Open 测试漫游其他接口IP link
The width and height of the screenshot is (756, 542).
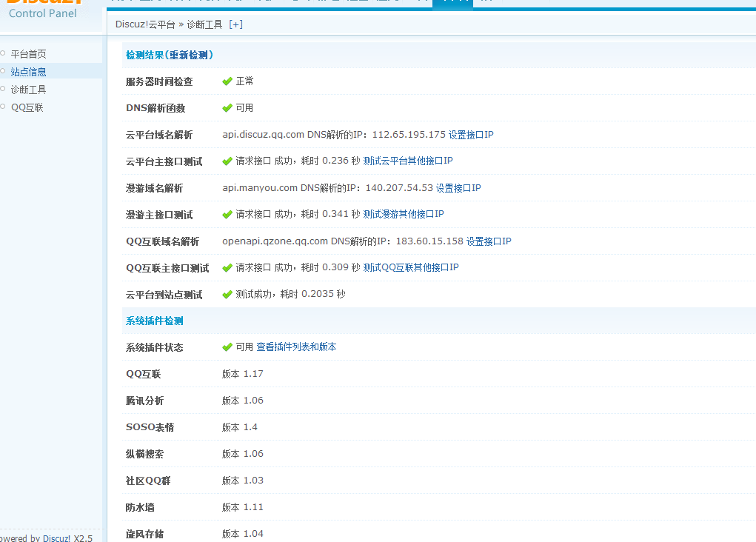[x=404, y=215]
